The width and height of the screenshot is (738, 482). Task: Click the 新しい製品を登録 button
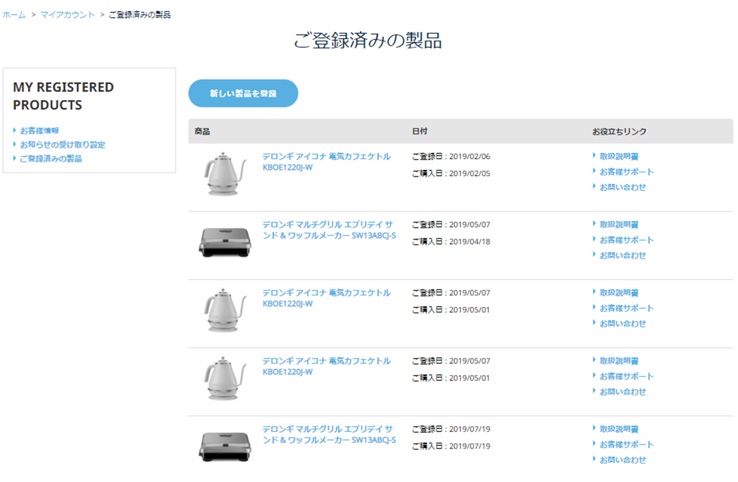(243, 93)
